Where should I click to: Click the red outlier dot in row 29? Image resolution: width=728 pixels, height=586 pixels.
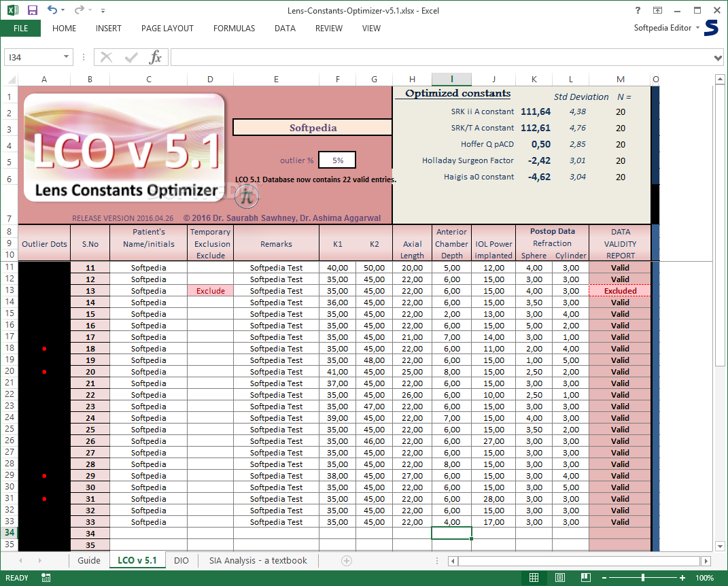(44, 476)
